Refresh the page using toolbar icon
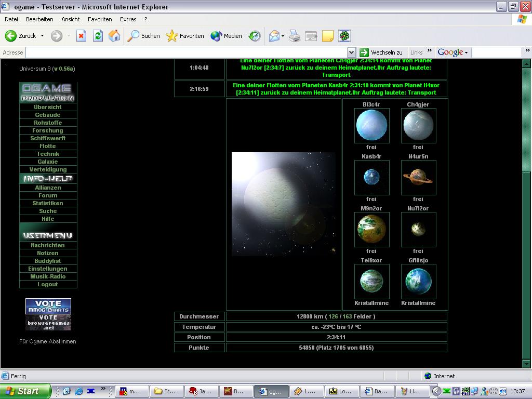 [98, 36]
